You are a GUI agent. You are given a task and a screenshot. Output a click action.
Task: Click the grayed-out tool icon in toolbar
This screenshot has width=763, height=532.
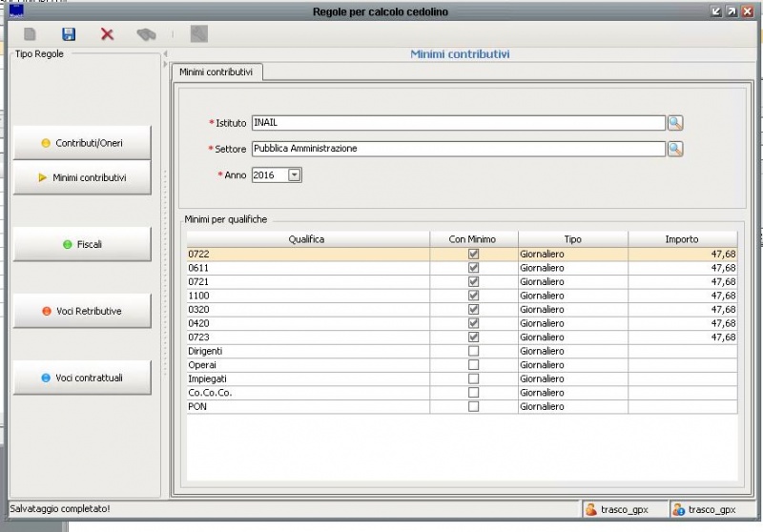[x=198, y=34]
